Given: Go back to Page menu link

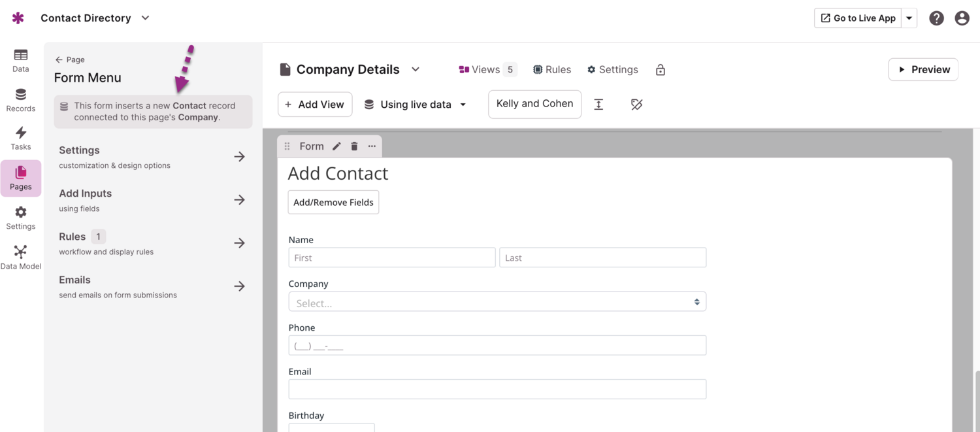Looking at the screenshot, I should 70,59.
